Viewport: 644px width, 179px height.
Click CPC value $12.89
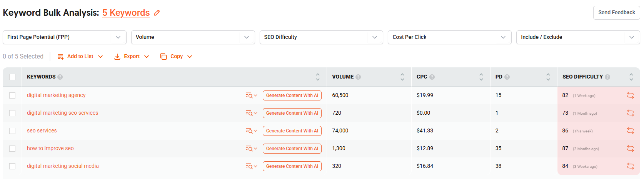pyautogui.click(x=425, y=148)
